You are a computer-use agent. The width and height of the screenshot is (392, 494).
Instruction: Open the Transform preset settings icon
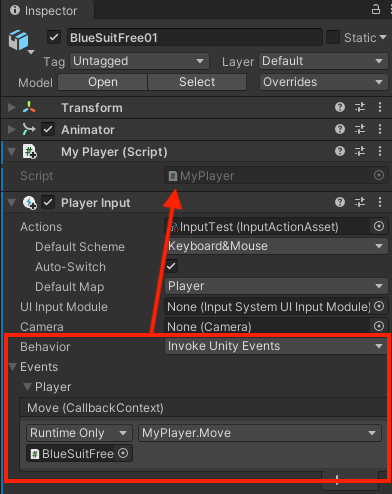pos(360,107)
